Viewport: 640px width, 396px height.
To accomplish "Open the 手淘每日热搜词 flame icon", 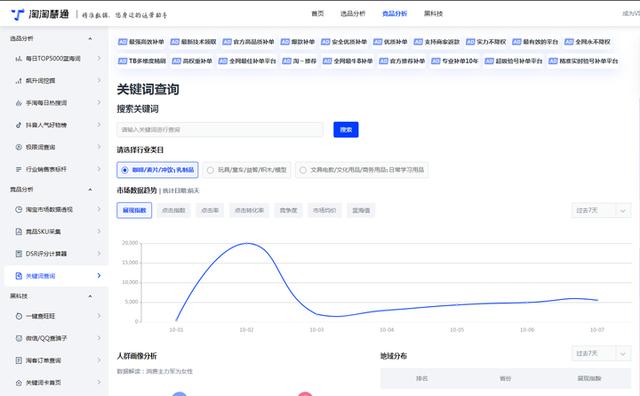I will pos(18,103).
